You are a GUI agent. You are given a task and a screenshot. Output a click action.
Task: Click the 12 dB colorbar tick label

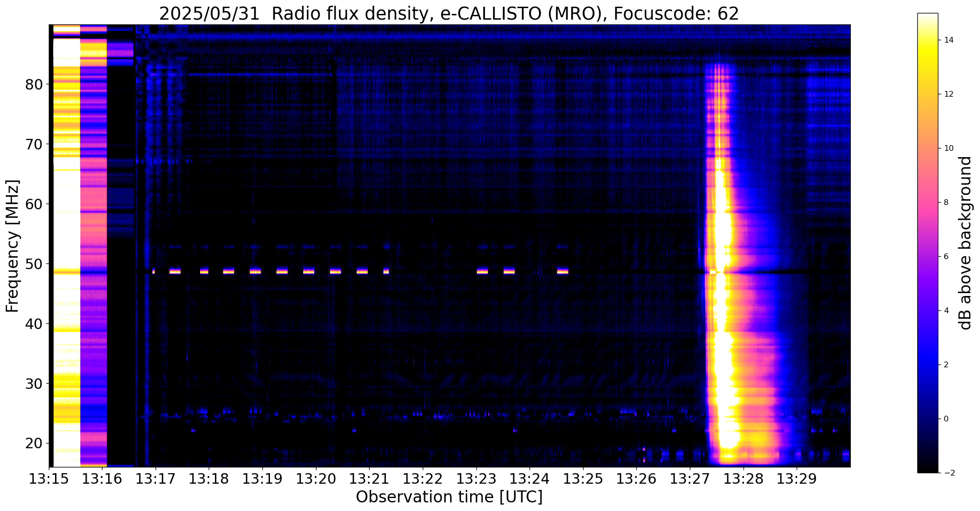point(947,94)
